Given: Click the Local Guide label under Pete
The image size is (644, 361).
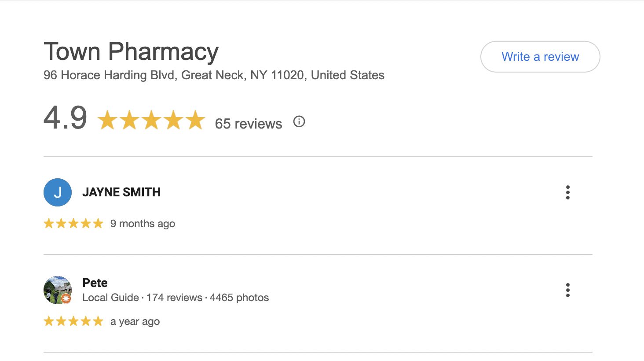Looking at the screenshot, I should (x=110, y=298).
